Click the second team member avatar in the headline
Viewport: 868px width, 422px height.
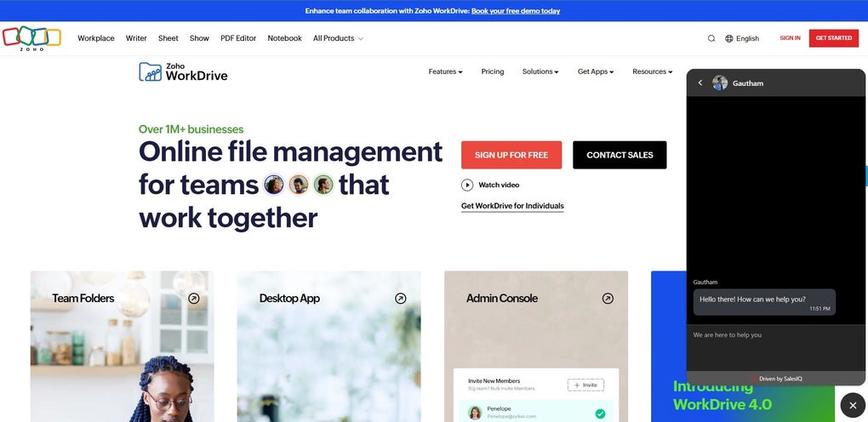299,185
